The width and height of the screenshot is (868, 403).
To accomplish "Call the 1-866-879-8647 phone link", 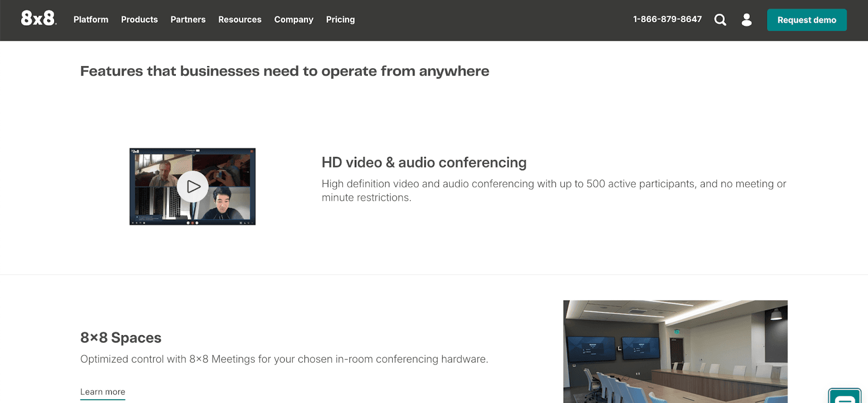I will tap(667, 19).
